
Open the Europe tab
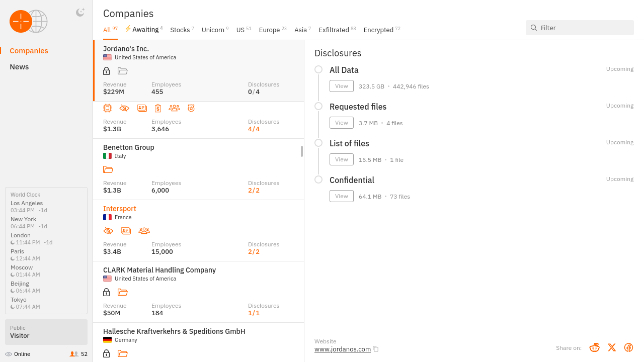(x=269, y=30)
